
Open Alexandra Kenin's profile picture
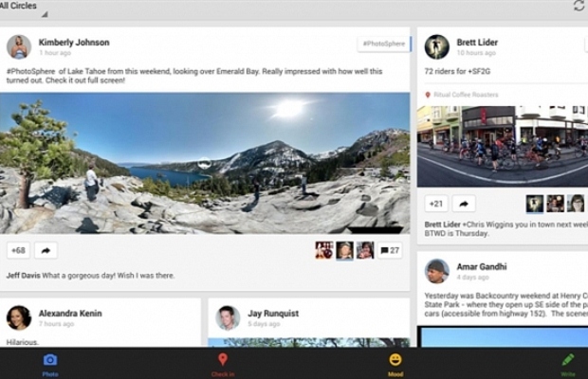click(19, 317)
